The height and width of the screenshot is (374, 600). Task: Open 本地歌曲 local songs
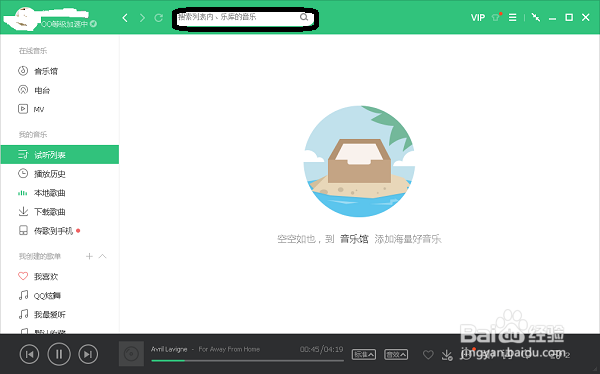point(60,193)
